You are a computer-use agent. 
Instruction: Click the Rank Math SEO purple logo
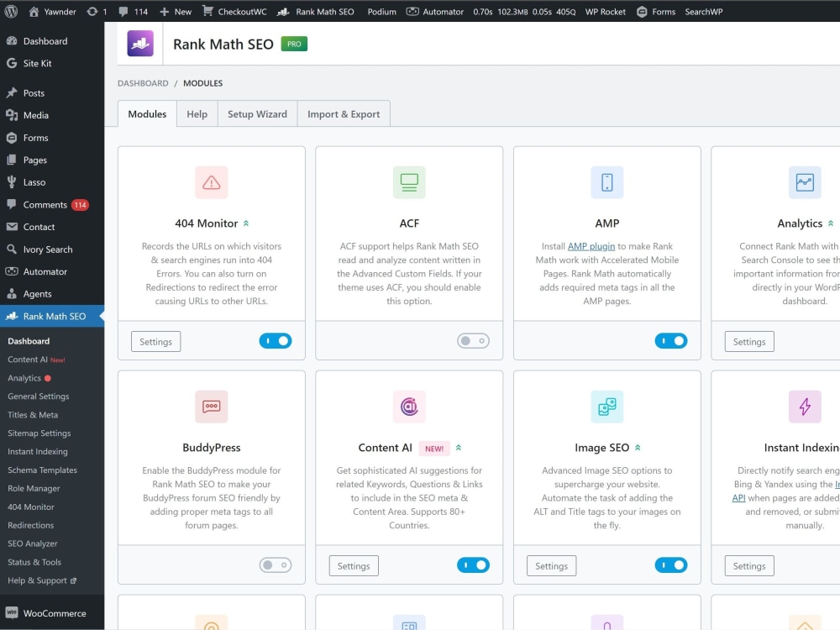coord(140,44)
